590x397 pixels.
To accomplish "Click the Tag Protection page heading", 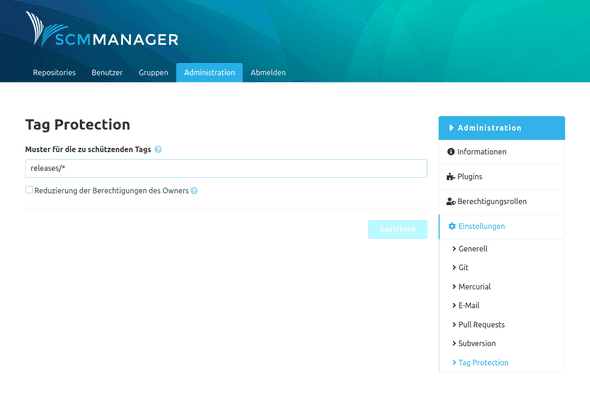I will tap(78, 125).
